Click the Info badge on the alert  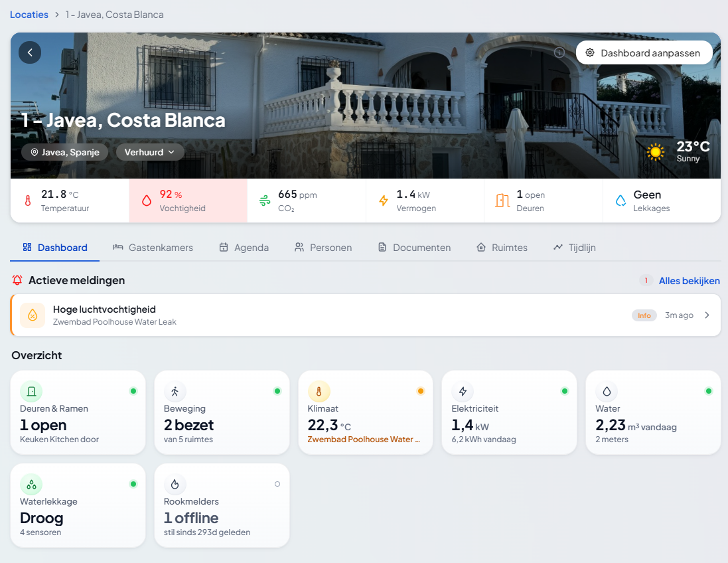click(644, 315)
